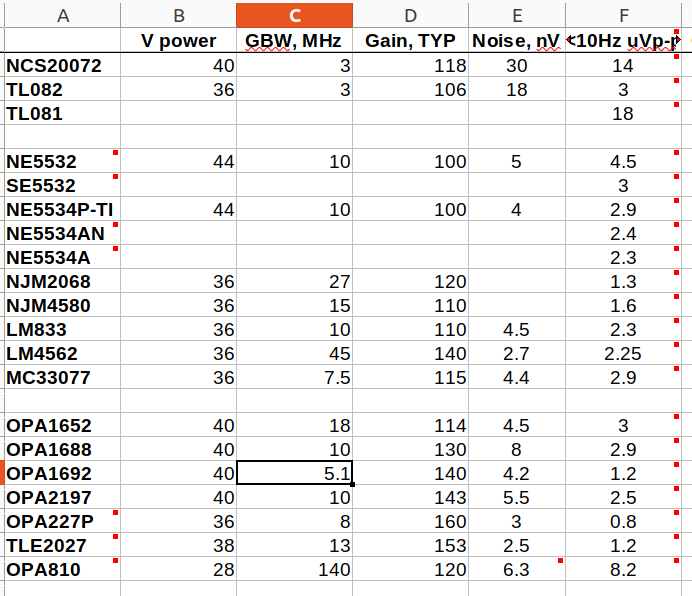
Task: Click GBW value 5.1 for OPA1692
Action: tap(294, 473)
